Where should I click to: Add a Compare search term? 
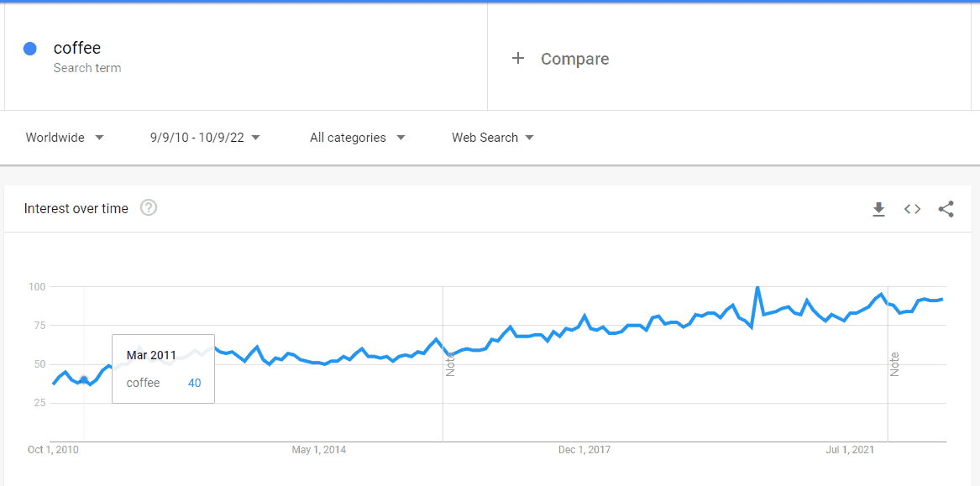pos(575,59)
